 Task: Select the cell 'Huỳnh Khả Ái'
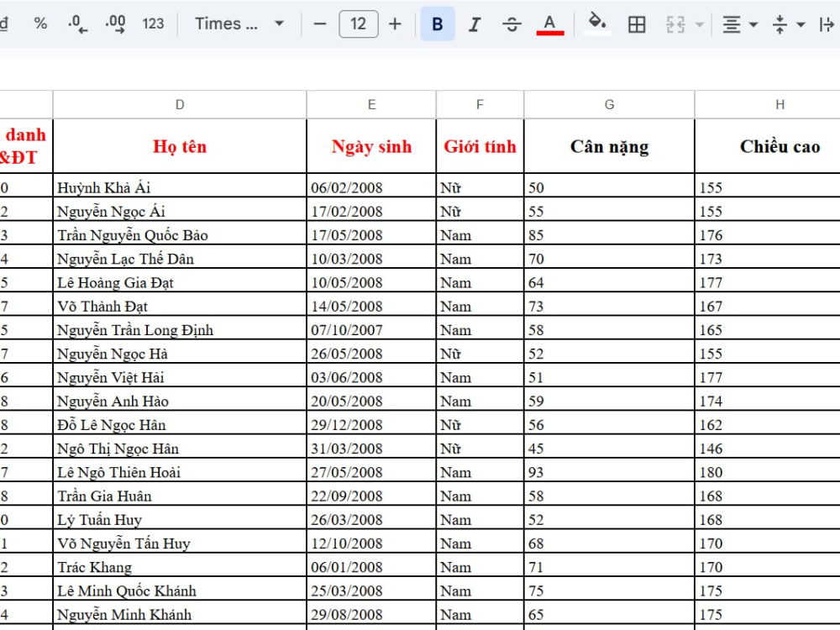click(180, 186)
